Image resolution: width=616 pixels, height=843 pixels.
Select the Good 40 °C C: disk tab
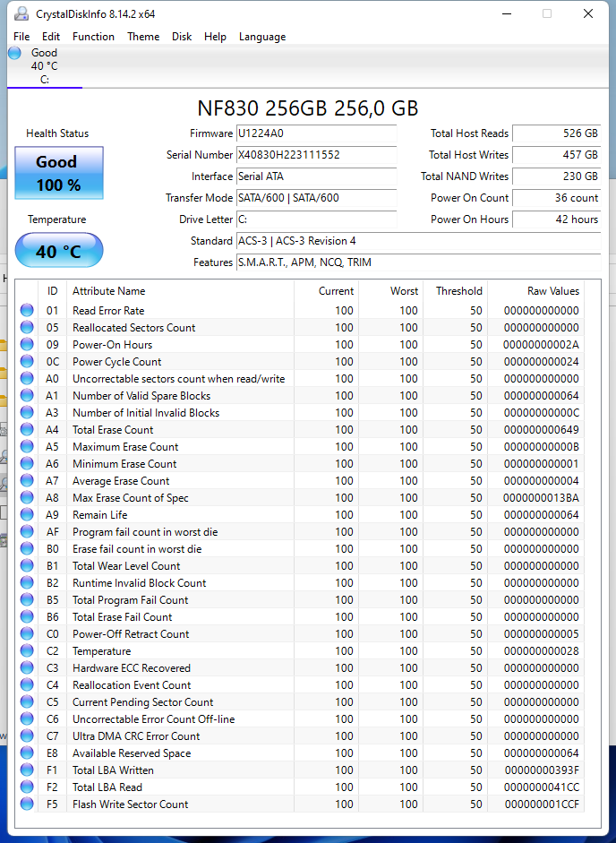point(44,66)
